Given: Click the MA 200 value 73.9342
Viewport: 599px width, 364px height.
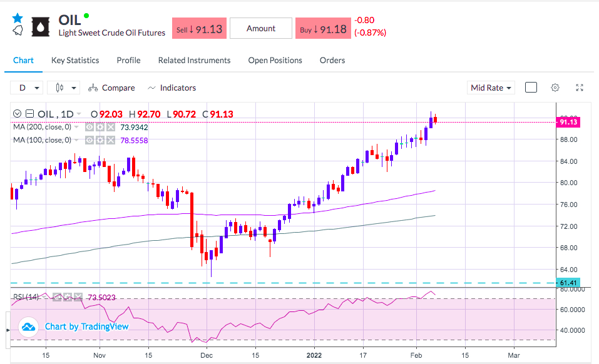Looking at the screenshot, I should [134, 127].
